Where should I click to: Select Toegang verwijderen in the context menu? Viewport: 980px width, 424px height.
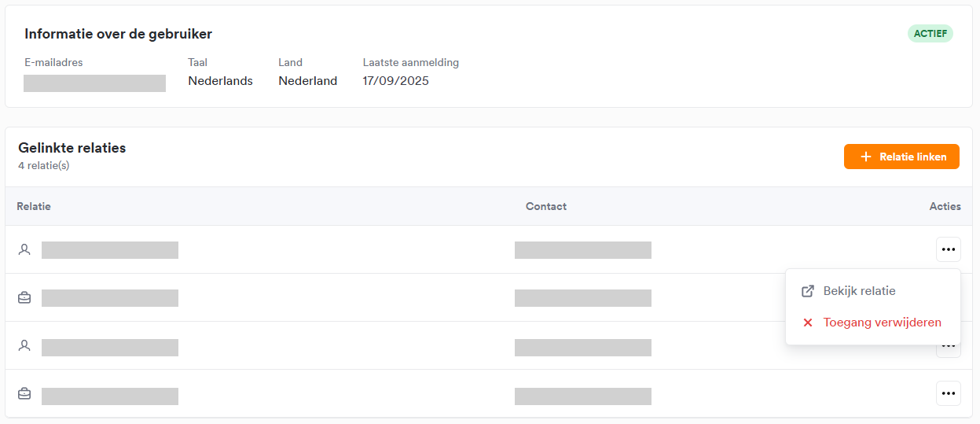[x=882, y=323]
